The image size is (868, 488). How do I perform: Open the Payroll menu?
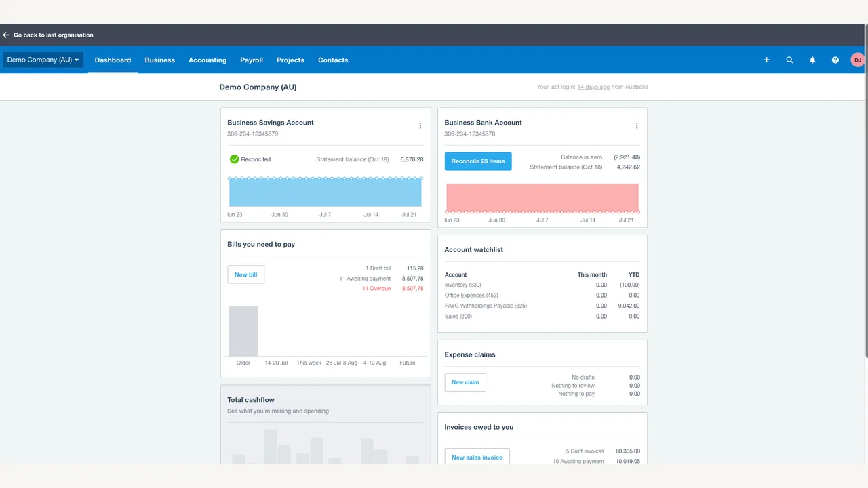pos(252,60)
